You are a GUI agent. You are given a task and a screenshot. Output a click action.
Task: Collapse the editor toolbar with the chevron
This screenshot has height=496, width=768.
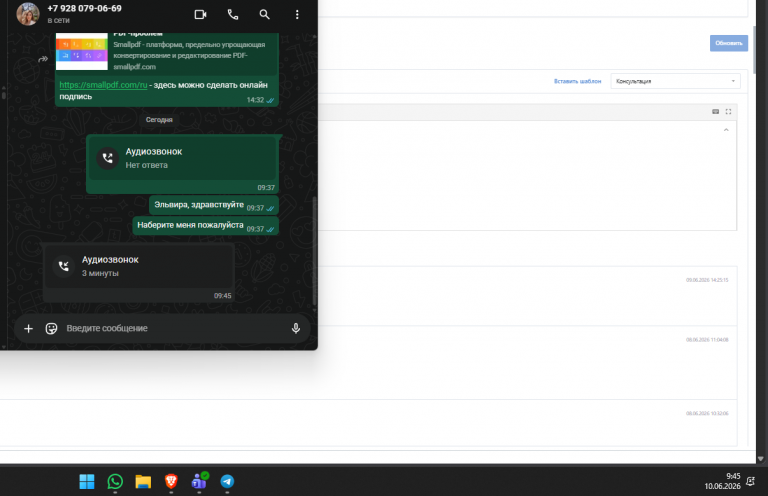click(726, 130)
